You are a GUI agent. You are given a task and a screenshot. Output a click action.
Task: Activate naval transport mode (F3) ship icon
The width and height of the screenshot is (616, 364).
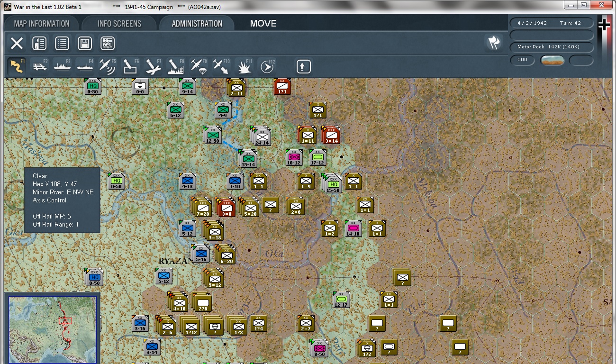(63, 66)
